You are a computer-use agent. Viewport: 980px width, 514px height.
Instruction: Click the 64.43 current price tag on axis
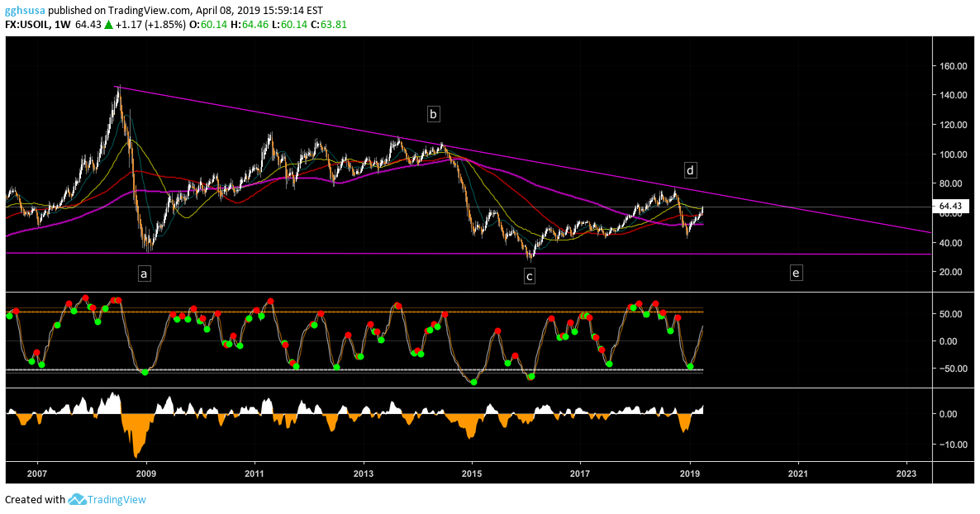point(950,207)
